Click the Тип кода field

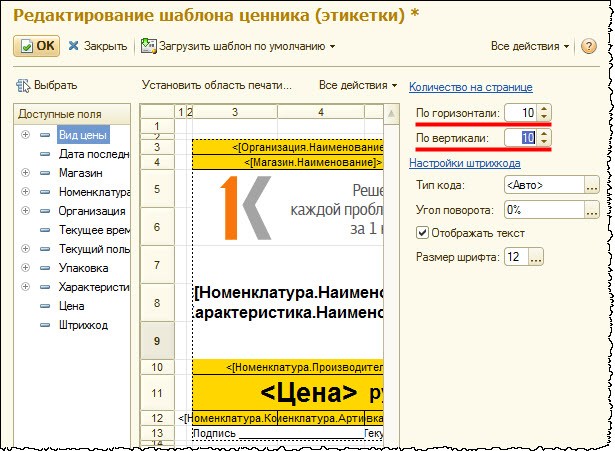[544, 185]
